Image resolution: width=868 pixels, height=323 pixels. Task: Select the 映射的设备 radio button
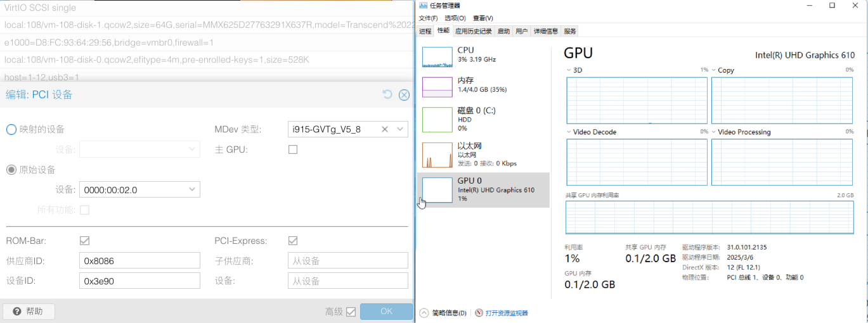[x=11, y=129]
